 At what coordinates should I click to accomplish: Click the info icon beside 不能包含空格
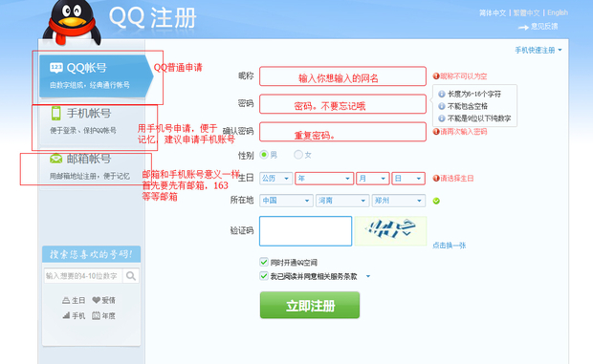[x=441, y=106]
